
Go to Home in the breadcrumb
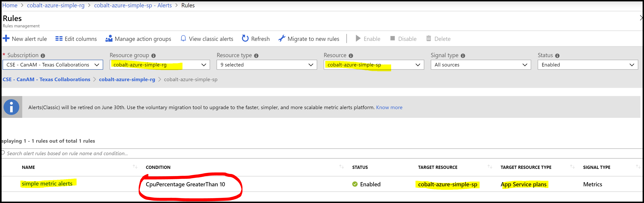coord(10,5)
